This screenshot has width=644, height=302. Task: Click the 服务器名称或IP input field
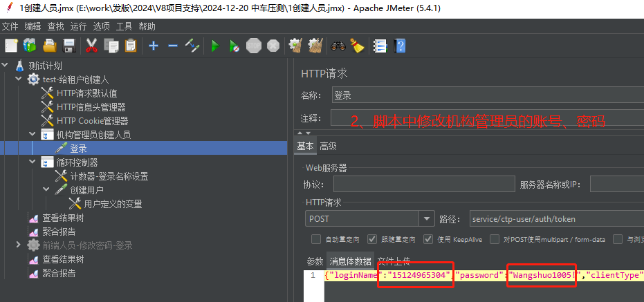coord(617,185)
